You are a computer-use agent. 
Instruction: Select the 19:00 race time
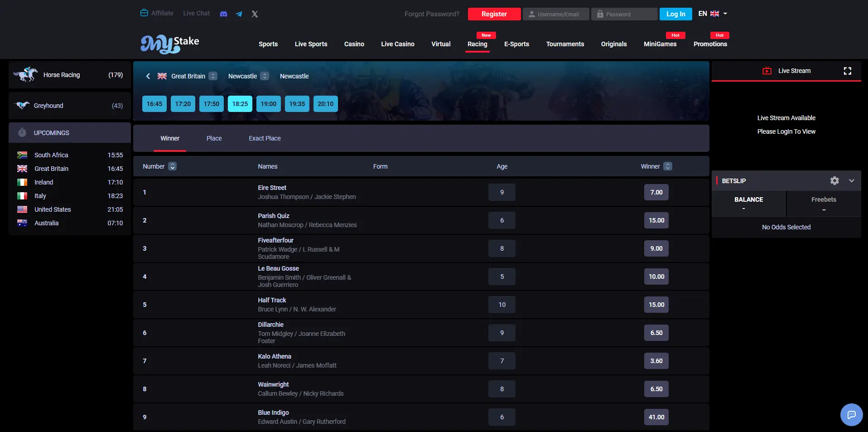pos(269,104)
